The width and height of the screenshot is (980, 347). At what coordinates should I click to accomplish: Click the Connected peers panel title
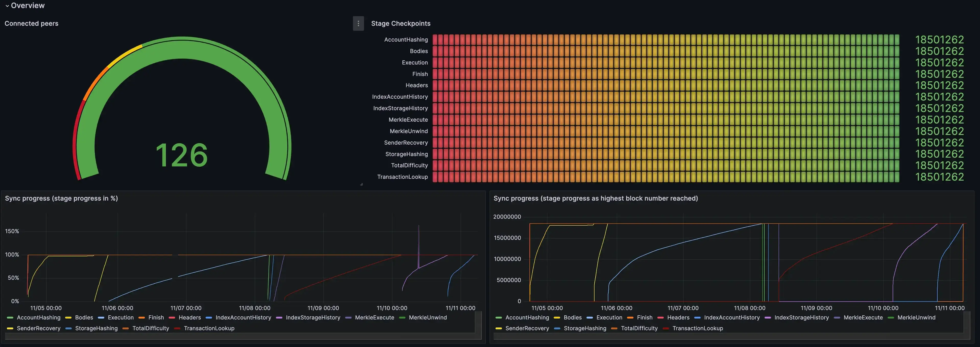tap(32, 24)
